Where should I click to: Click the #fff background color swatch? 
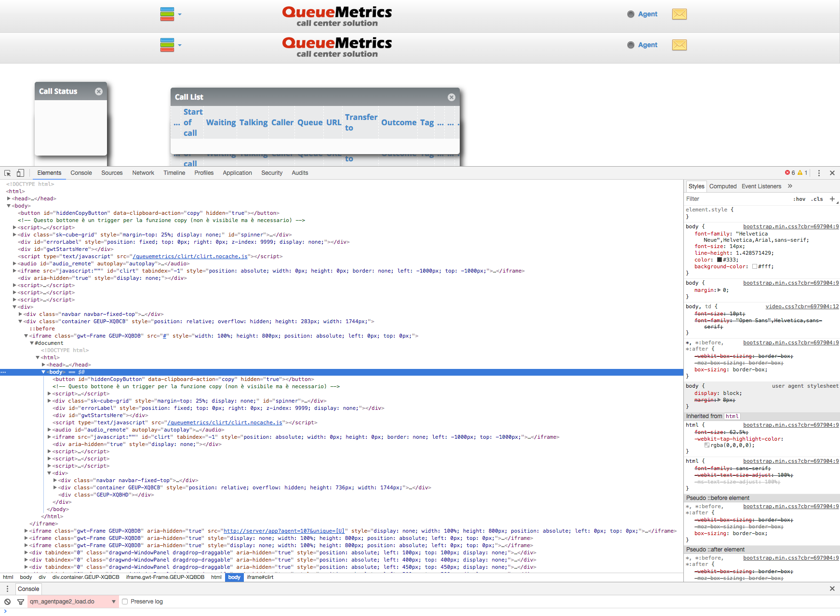pyautogui.click(x=755, y=266)
